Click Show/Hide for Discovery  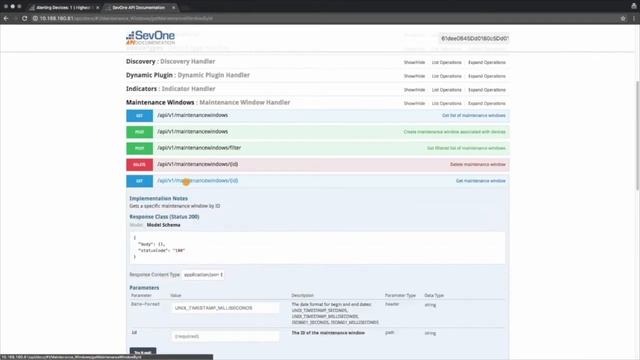point(414,62)
